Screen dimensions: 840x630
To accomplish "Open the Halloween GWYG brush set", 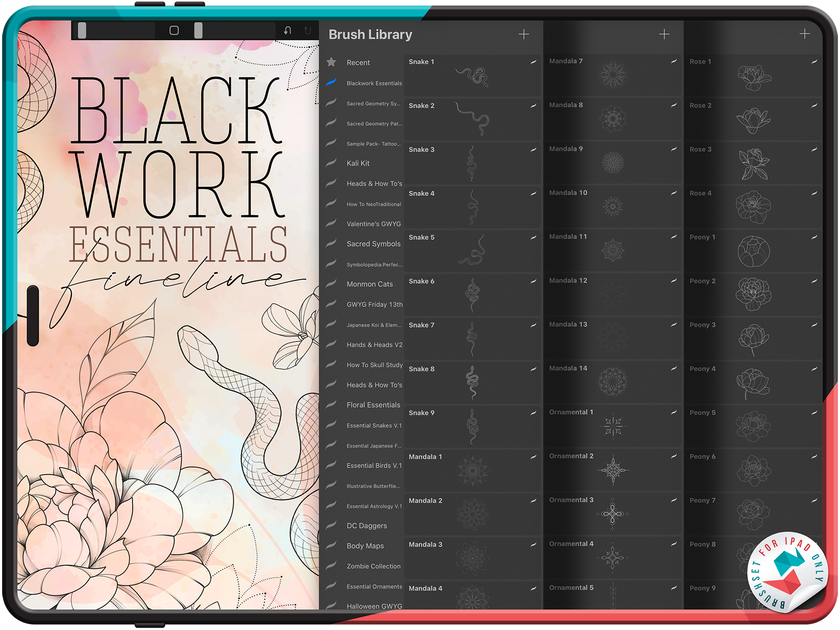I will [x=364, y=605].
